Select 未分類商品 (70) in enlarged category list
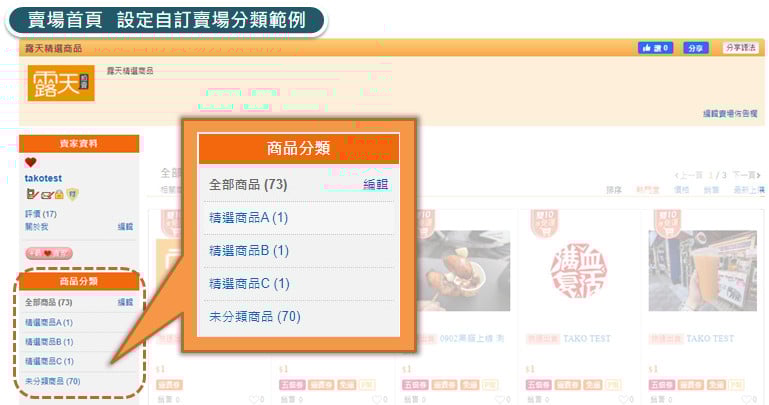769x405 pixels. coord(255,316)
